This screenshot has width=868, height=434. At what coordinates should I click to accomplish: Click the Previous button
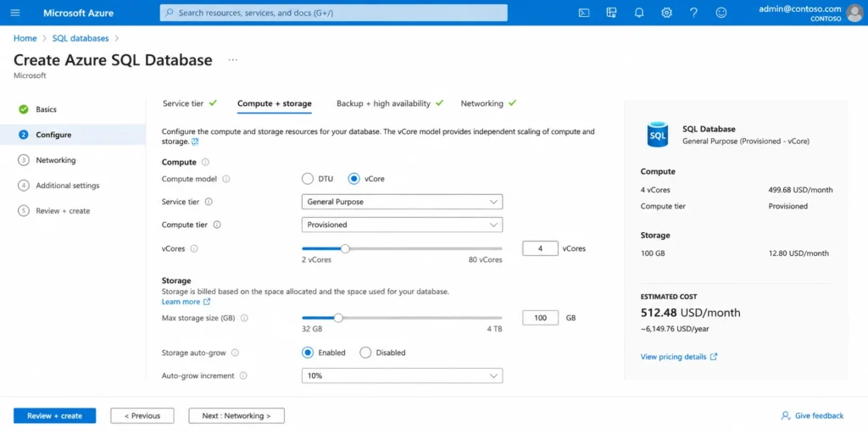(x=142, y=415)
